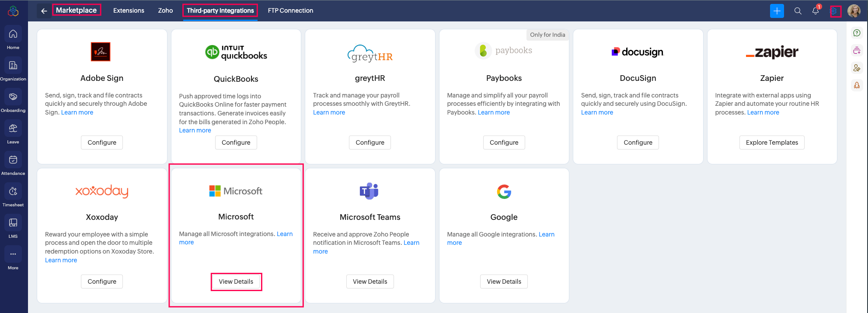Open the LMS module icon
This screenshot has height=313, width=868.
click(x=13, y=223)
